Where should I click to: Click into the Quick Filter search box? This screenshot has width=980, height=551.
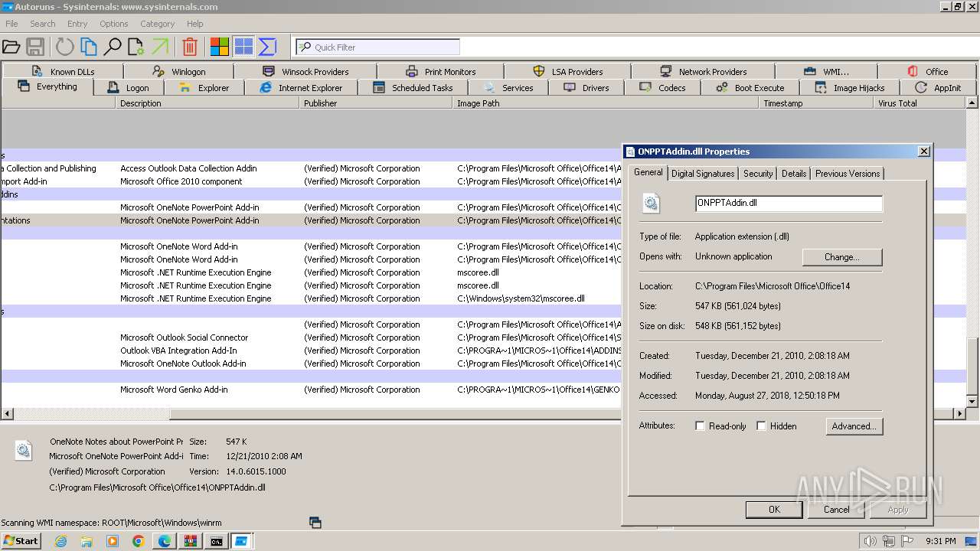click(x=378, y=47)
